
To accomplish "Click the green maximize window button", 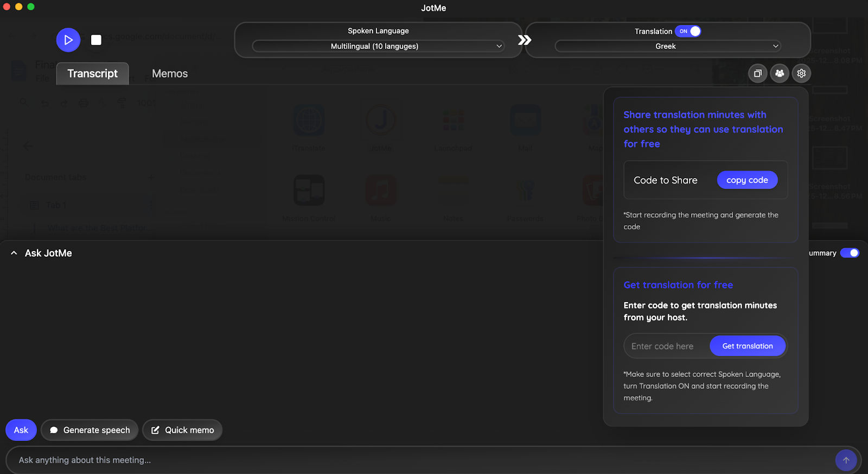I will (x=31, y=7).
